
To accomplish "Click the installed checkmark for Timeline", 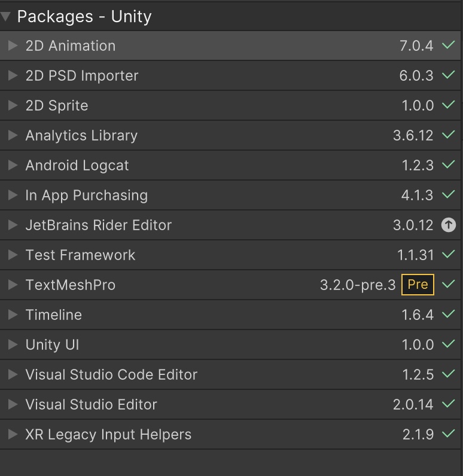I will point(449,314).
